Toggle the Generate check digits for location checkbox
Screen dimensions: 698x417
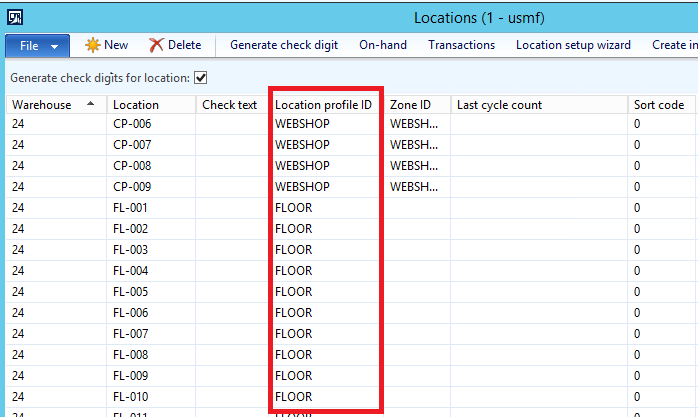200,77
